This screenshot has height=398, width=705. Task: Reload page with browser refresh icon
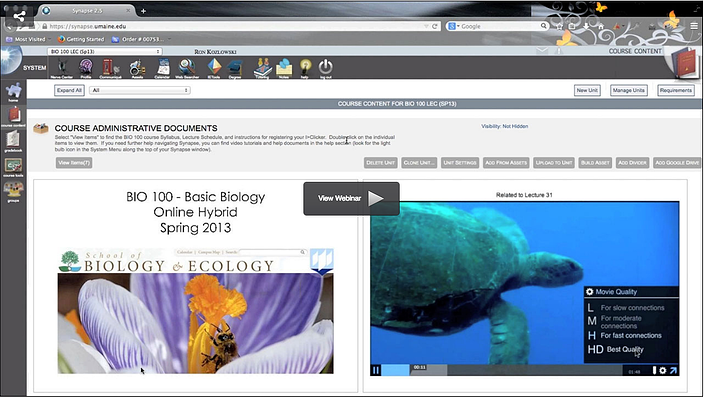click(x=435, y=27)
